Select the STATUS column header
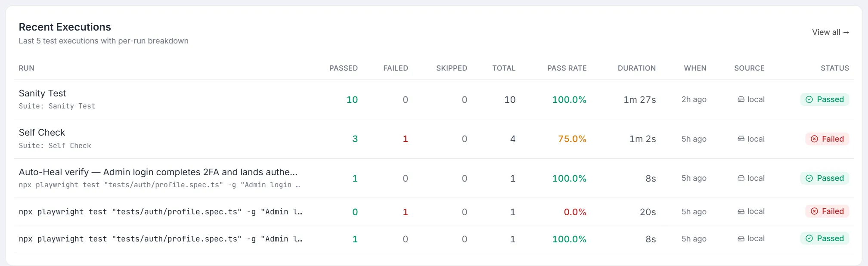The width and height of the screenshot is (868, 266). tap(835, 68)
